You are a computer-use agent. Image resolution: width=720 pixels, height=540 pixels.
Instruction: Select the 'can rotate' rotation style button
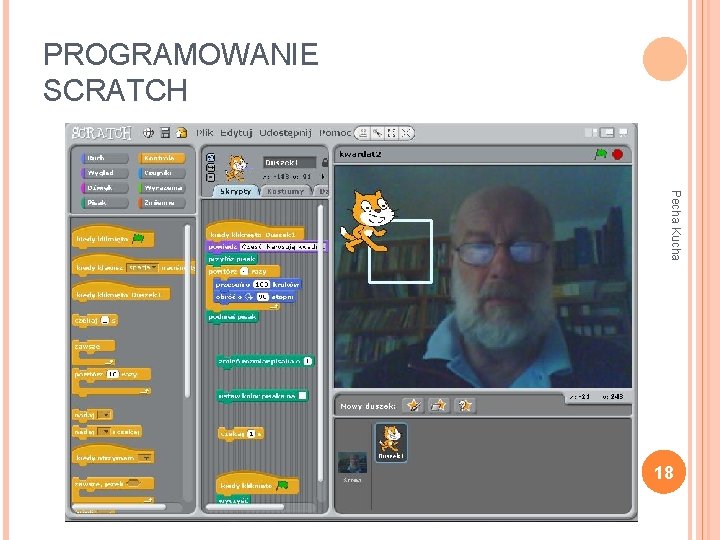210,158
